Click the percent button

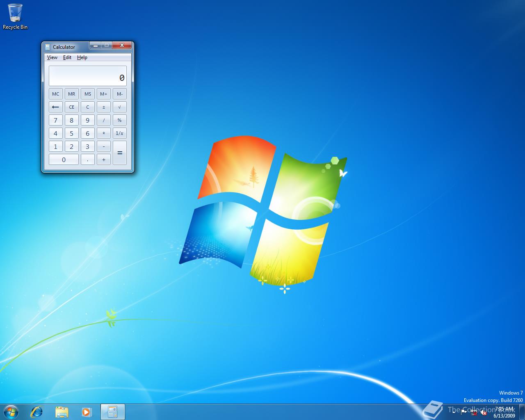119,120
